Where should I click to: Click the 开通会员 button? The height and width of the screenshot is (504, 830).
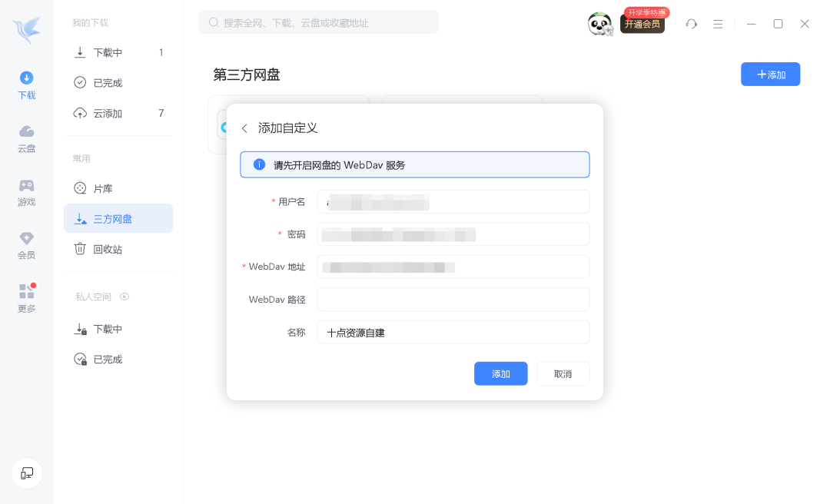click(642, 25)
